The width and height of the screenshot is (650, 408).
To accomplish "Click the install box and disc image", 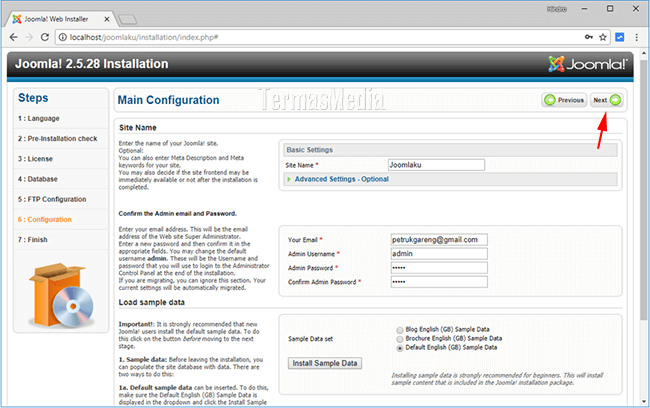I will click(61, 295).
